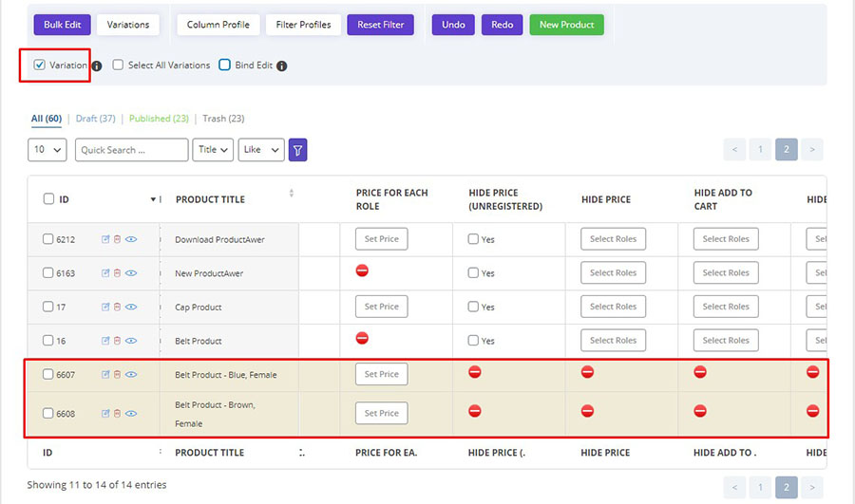855x504 pixels.
Task: Trash variation 6608
Action: 117,414
